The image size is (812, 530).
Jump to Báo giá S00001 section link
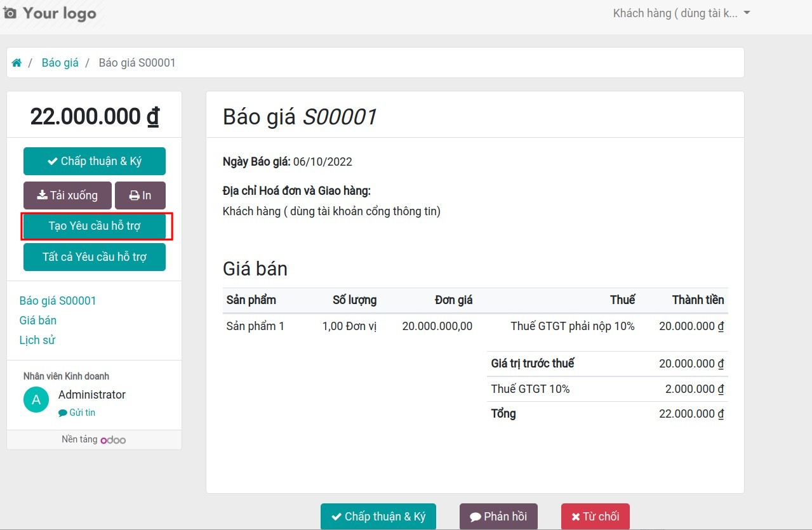(58, 301)
